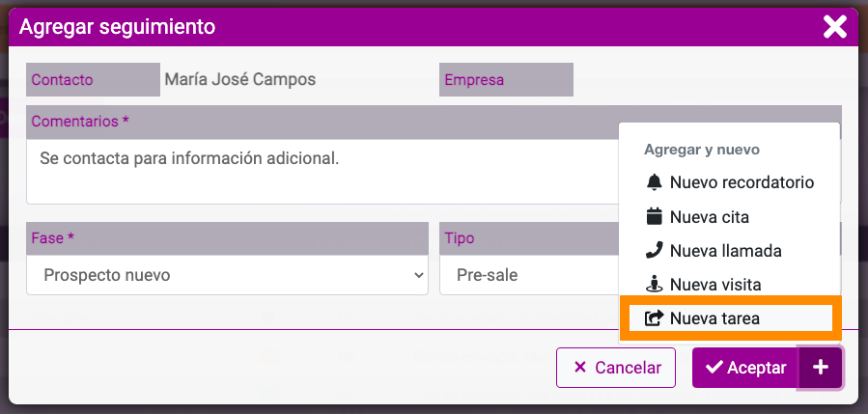Viewport: 868px width, 414px height.
Task: Select the Nueva llamada text in the menu
Action: [x=726, y=251]
